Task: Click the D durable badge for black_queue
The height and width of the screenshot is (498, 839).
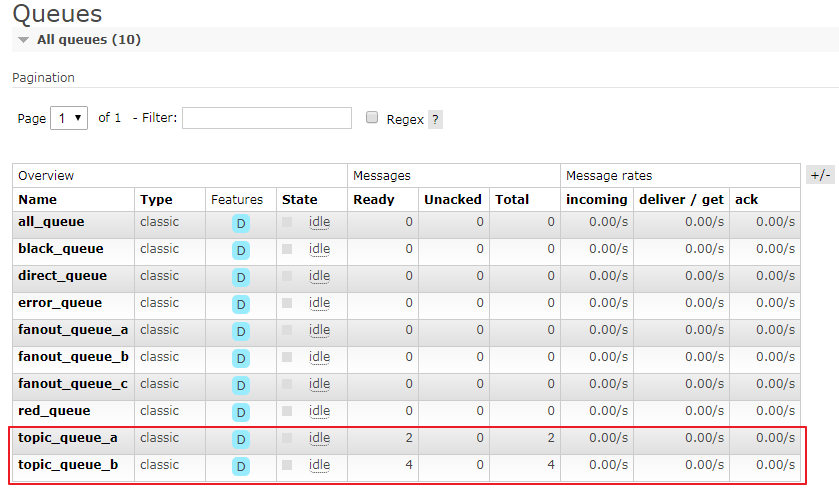Action: point(241,250)
